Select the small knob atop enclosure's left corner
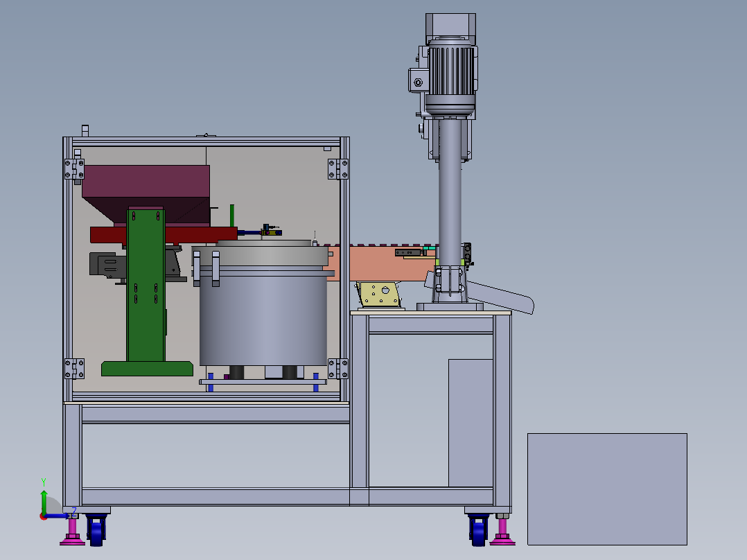Image resolution: width=747 pixels, height=560 pixels. point(85,130)
